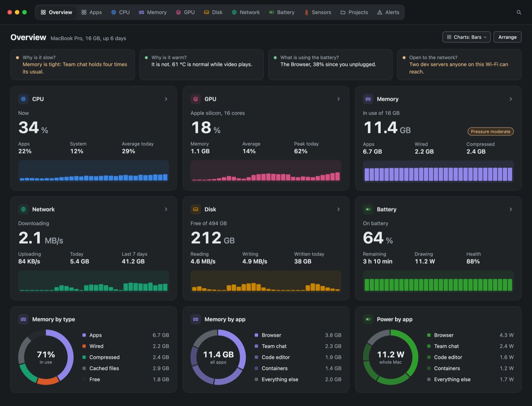The height and width of the screenshot is (406, 532).
Task: Click the Cached files legend swatch
Action: pos(84,368)
